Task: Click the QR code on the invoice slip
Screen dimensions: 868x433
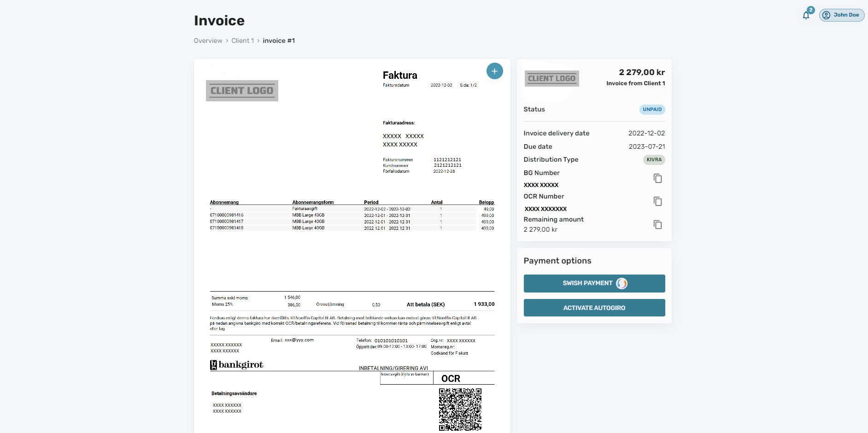Action: pyautogui.click(x=460, y=409)
